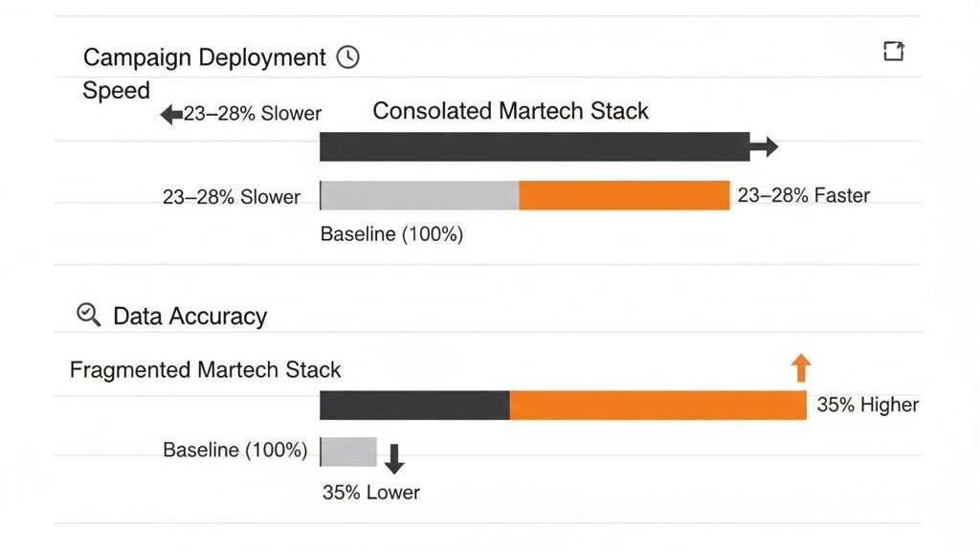Click the orange segment next to 23–28% Faster
Image resolution: width=980 pixels, height=551 pixels.
tap(624, 195)
